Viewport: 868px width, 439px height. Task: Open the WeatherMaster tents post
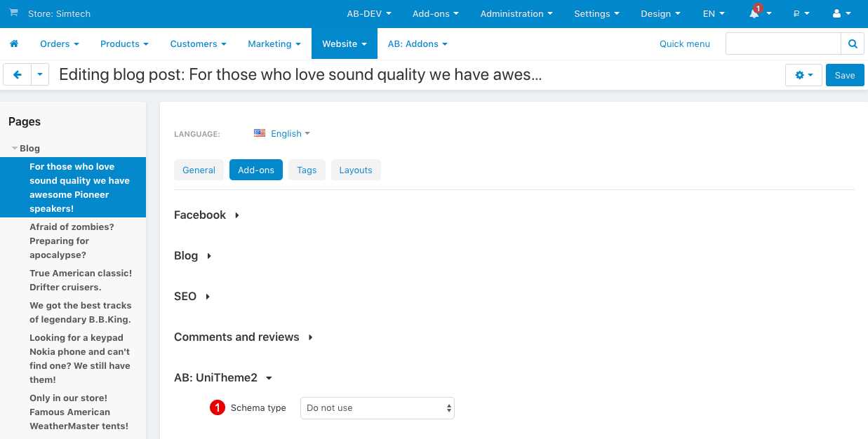coord(79,412)
